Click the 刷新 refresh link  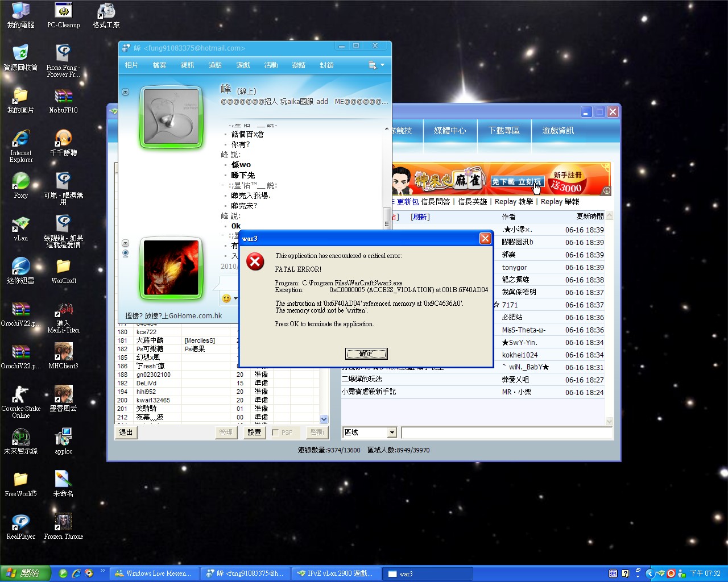(x=420, y=217)
